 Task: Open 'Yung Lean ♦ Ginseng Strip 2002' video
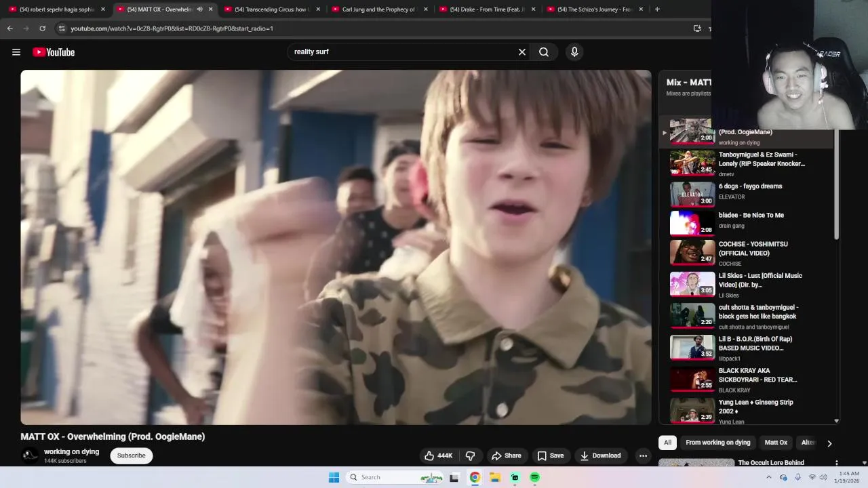[756, 407]
